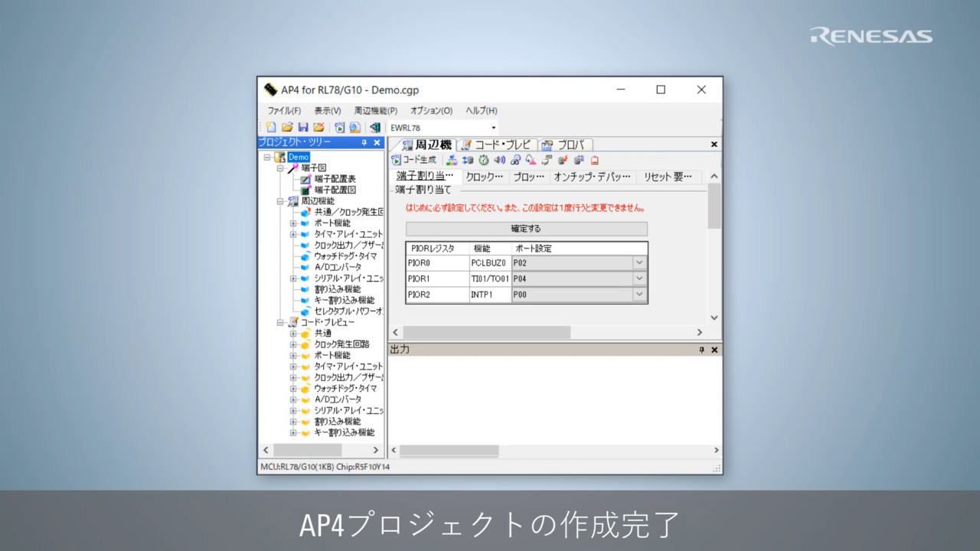Click the Save project floppy-disk icon

303,128
